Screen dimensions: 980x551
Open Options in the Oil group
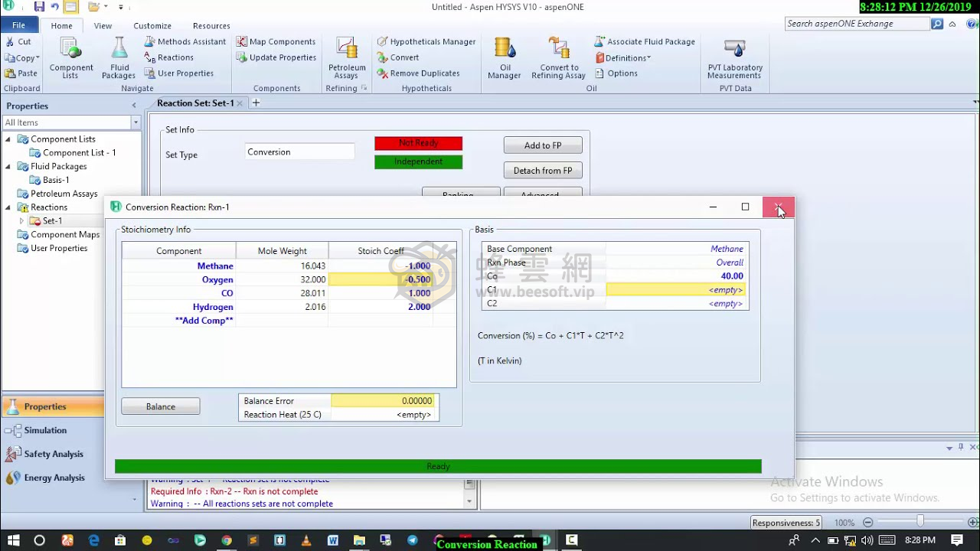tap(616, 73)
